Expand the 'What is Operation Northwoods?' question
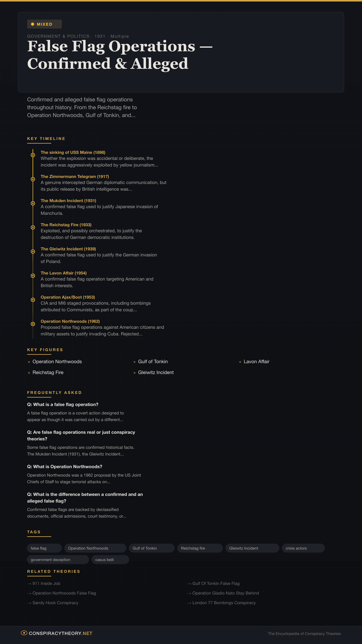Screen dimensions: 362x644 [x=65, y=467]
